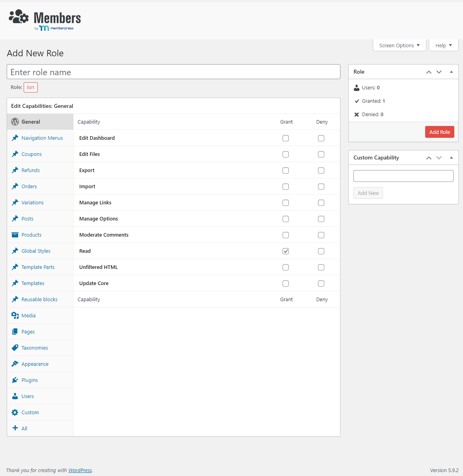463x476 pixels.
Task: Click the pin icon beside Variations
Action: pos(15,202)
